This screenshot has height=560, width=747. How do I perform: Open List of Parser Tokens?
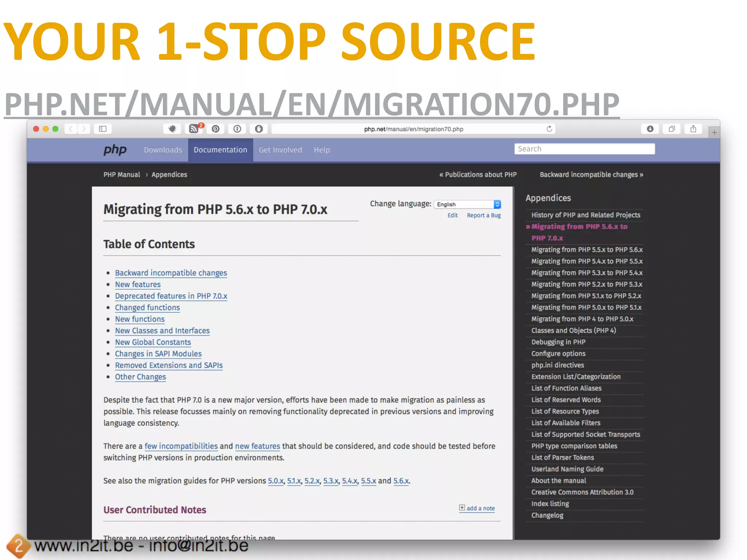pos(562,458)
